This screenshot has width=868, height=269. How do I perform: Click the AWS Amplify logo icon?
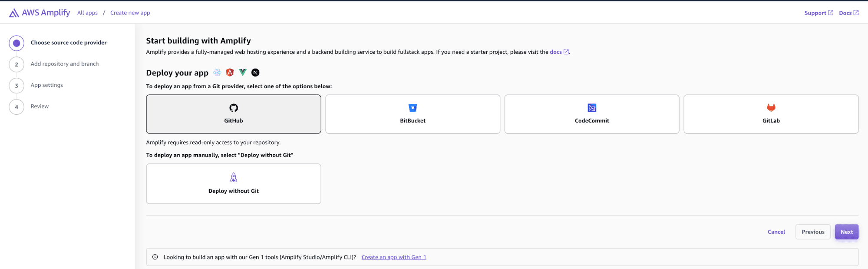[x=14, y=13]
